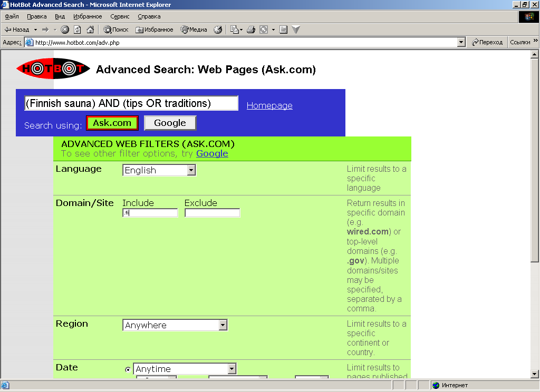Click the square icon next to Print
This screenshot has height=392, width=540.
pos(264,30)
